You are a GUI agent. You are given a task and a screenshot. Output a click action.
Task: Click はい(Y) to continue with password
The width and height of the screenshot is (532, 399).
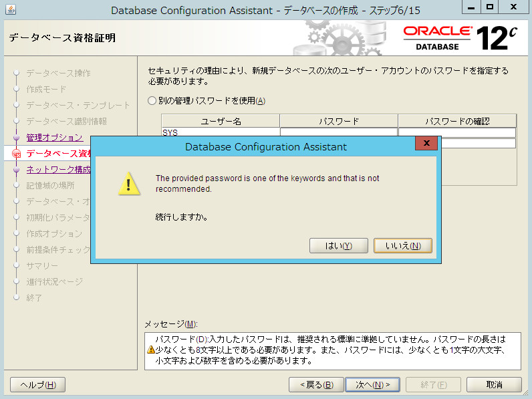339,246
